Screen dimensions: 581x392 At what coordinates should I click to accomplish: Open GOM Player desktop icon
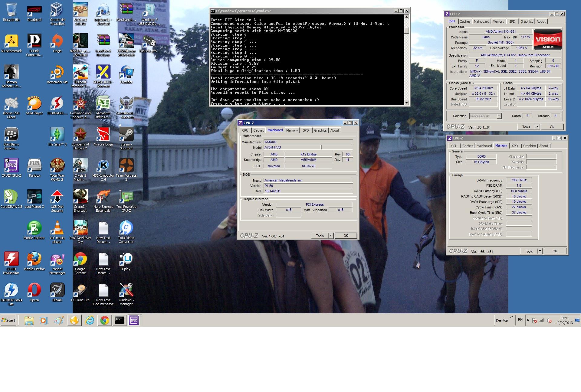click(34, 105)
